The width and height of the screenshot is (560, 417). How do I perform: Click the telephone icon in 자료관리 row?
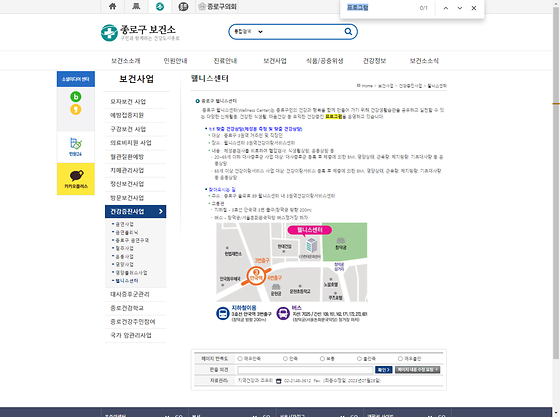(279, 381)
